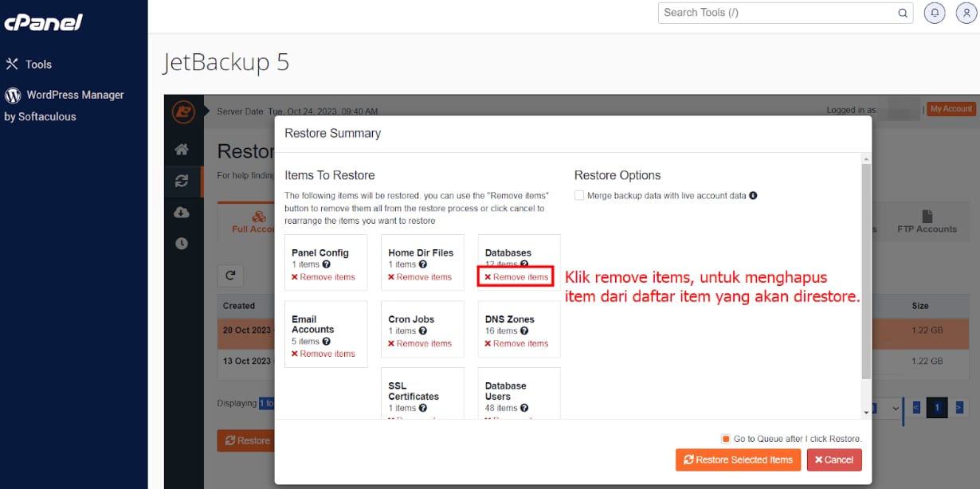Image resolution: width=980 pixels, height=489 pixels.
Task: Remove items from Panel Config
Action: (x=323, y=277)
